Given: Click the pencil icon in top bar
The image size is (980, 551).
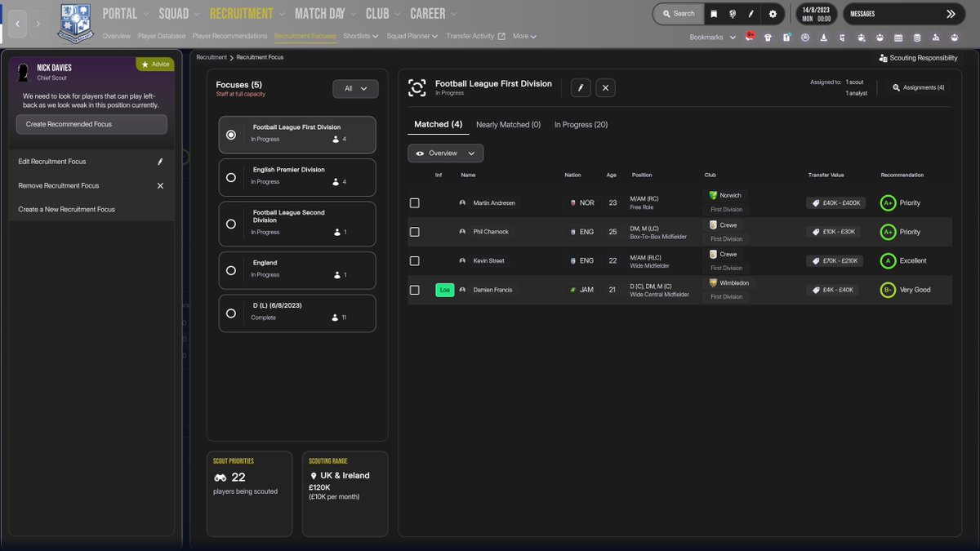Looking at the screenshot, I should tap(751, 14).
